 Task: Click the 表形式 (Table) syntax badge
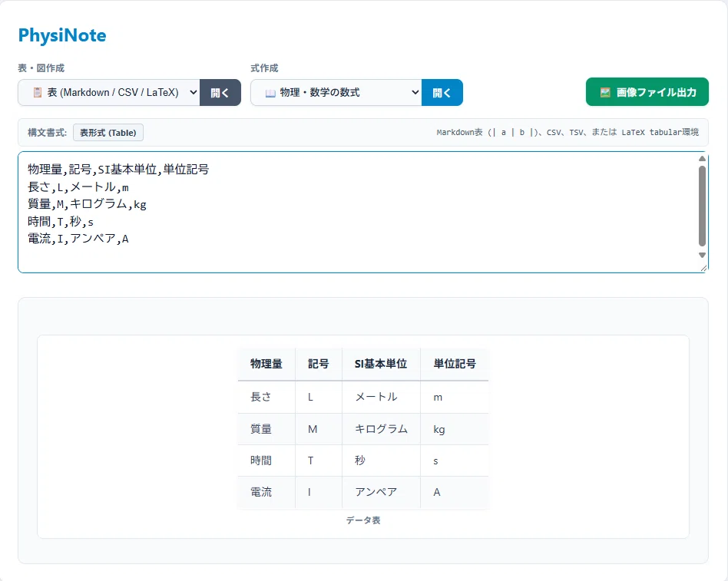pyautogui.click(x=108, y=132)
